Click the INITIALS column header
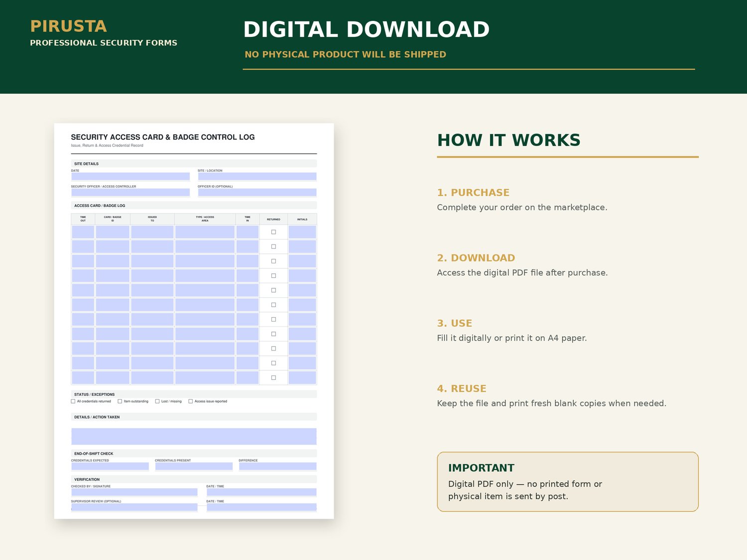The height and width of the screenshot is (560, 747). (302, 219)
